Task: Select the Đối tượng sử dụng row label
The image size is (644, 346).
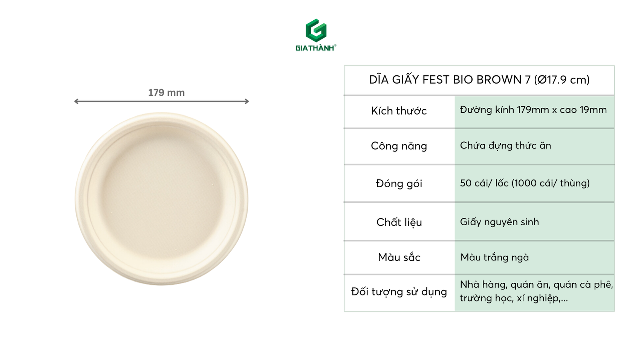Action: pyautogui.click(x=399, y=292)
